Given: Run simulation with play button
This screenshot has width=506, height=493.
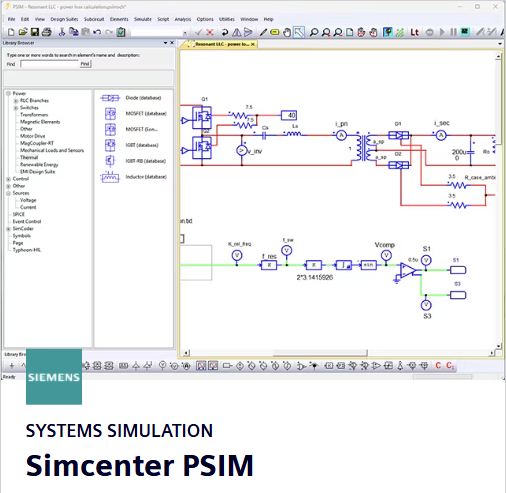Looking at the screenshot, I should [x=442, y=32].
